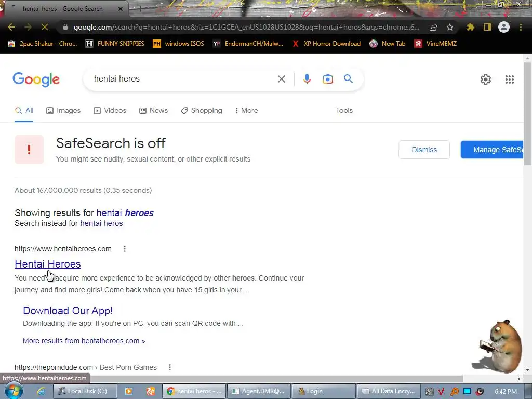The width and height of the screenshot is (532, 399).
Task: Open the Windows Start orb
Action: pos(14,391)
